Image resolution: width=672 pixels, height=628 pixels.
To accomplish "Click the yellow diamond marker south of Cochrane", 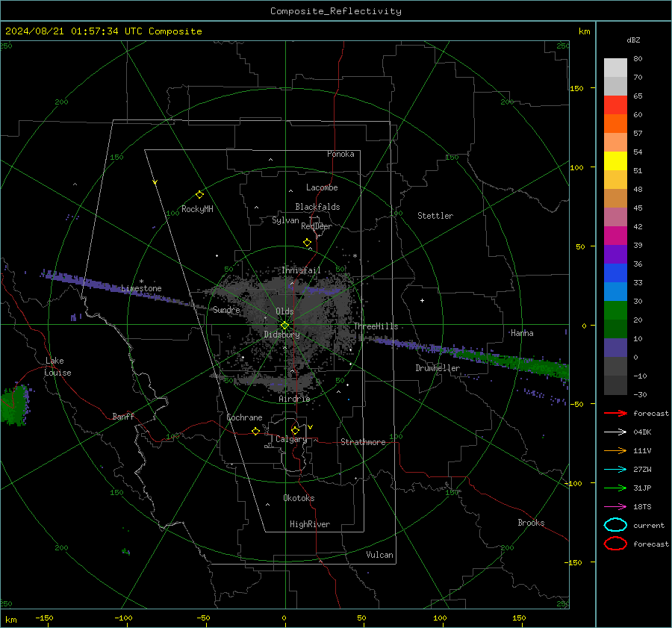I will (255, 431).
